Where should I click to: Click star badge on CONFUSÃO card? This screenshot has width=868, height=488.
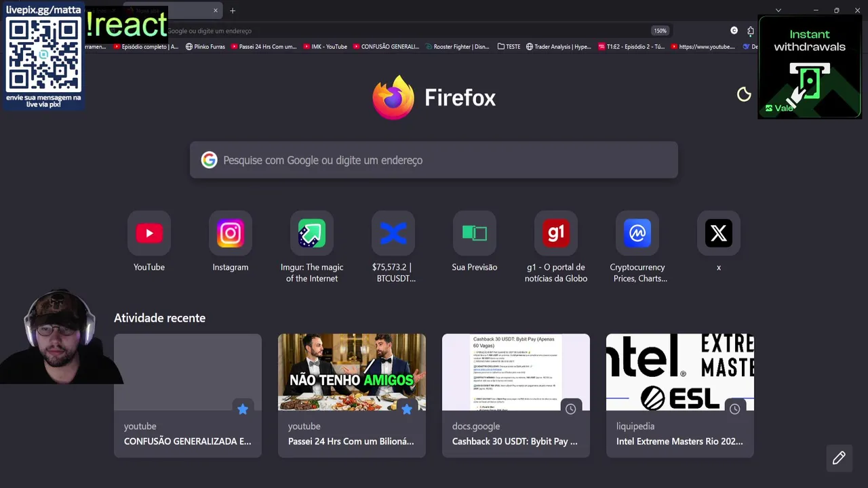(x=243, y=409)
